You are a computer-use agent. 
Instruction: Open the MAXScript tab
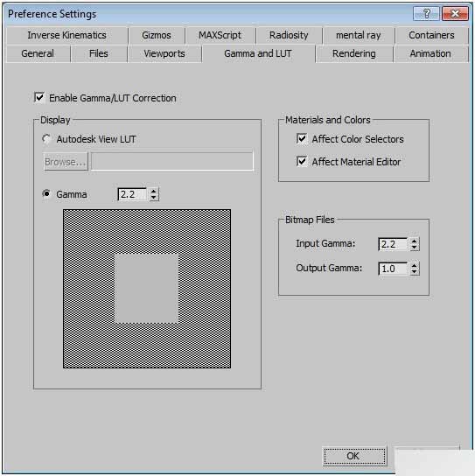pyautogui.click(x=220, y=35)
